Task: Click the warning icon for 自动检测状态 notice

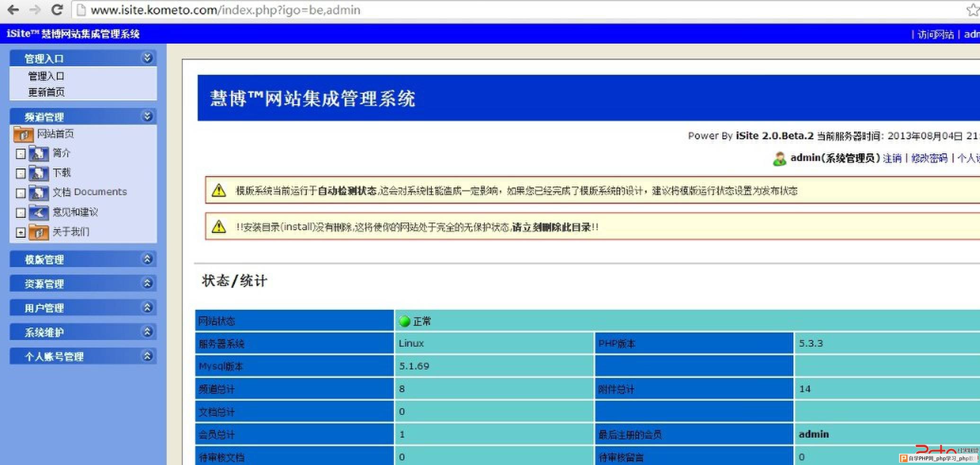Action: pos(219,190)
